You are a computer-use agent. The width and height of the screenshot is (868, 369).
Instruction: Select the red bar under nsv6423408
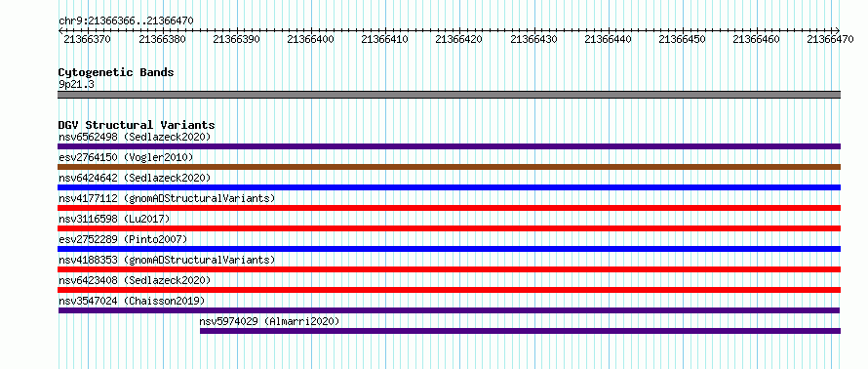(x=449, y=290)
